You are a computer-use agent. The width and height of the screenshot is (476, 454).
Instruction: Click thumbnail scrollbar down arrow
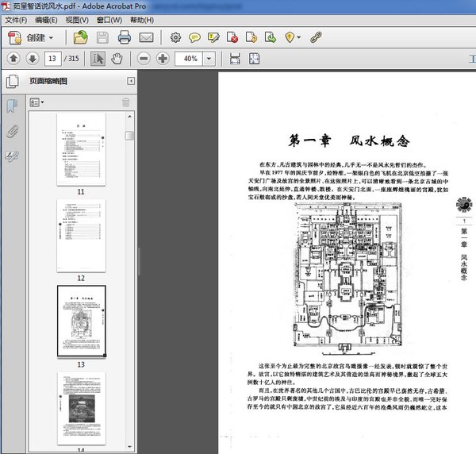point(129,447)
